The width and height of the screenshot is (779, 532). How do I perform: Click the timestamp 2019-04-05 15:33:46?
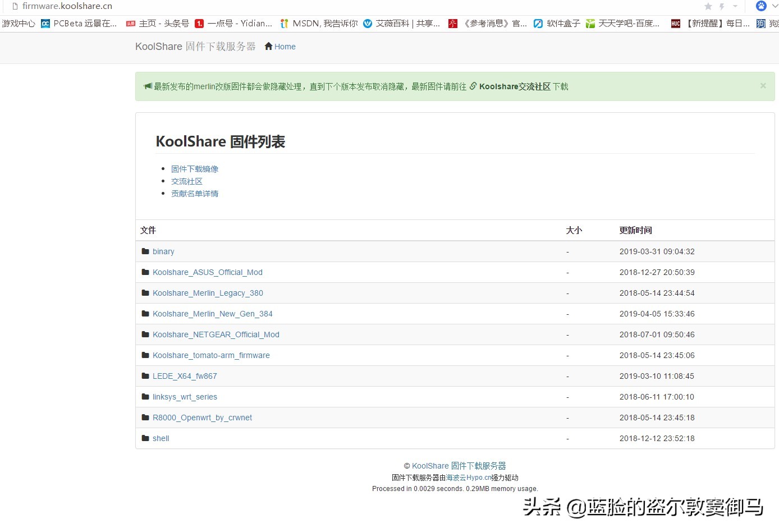[657, 314]
